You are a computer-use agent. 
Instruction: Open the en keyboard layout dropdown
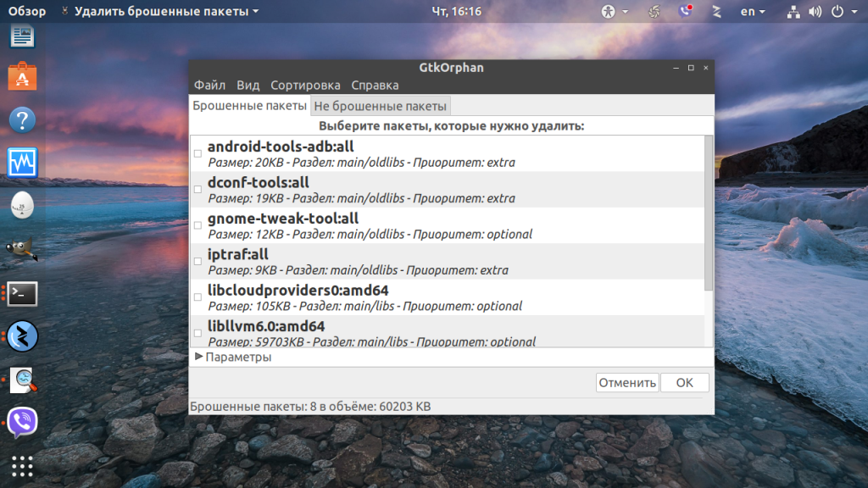pyautogui.click(x=752, y=12)
